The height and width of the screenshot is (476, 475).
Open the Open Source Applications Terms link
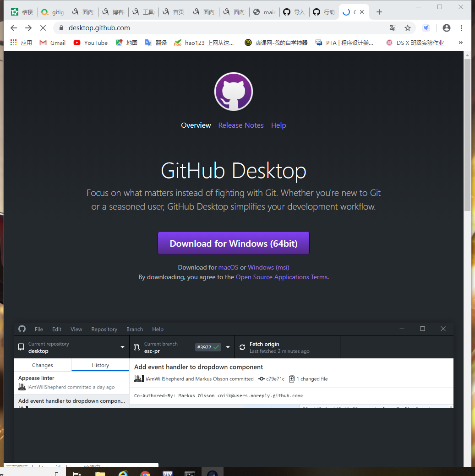point(281,277)
